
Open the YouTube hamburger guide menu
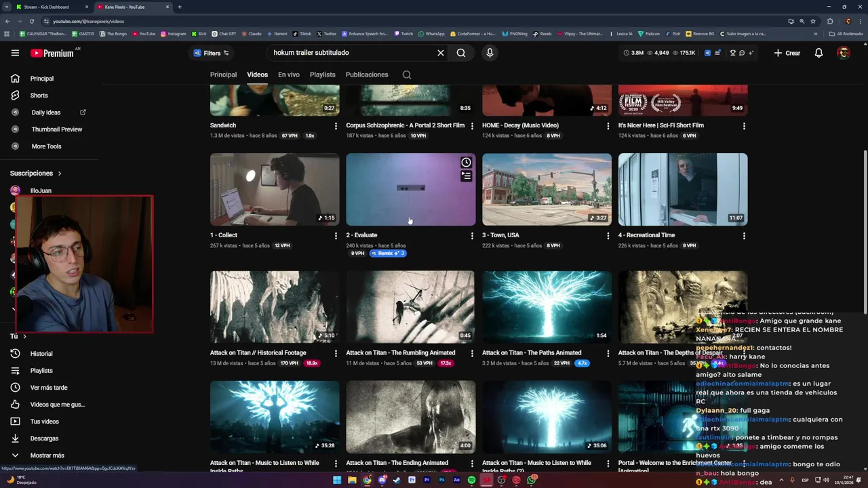point(15,53)
